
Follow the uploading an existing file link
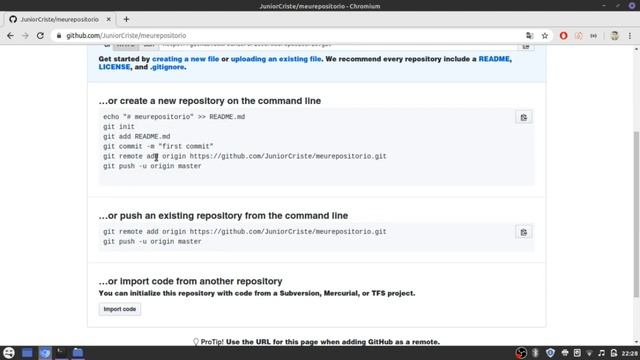[x=276, y=59]
